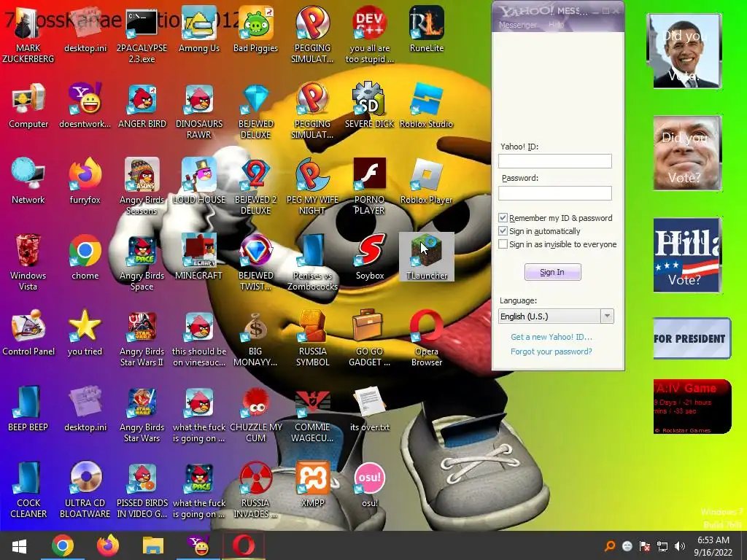The height and width of the screenshot is (560, 747).
Task: Select BEJEWED 2 DELUXE icon
Action: [x=255, y=187]
